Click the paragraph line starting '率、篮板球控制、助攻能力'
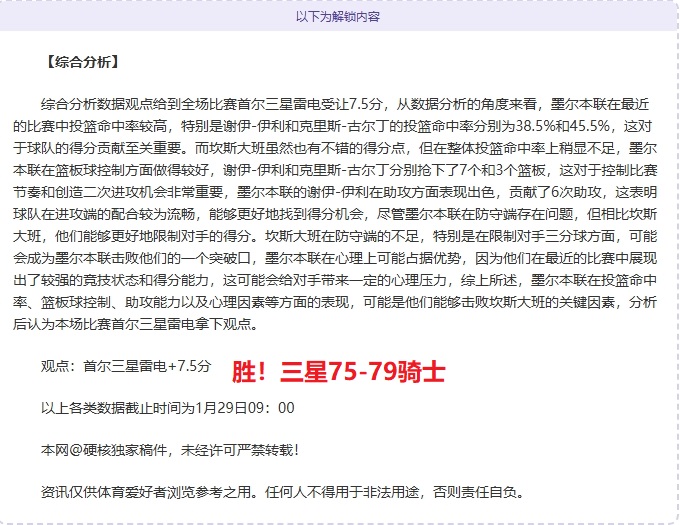This screenshot has width=680, height=525. click(335, 303)
